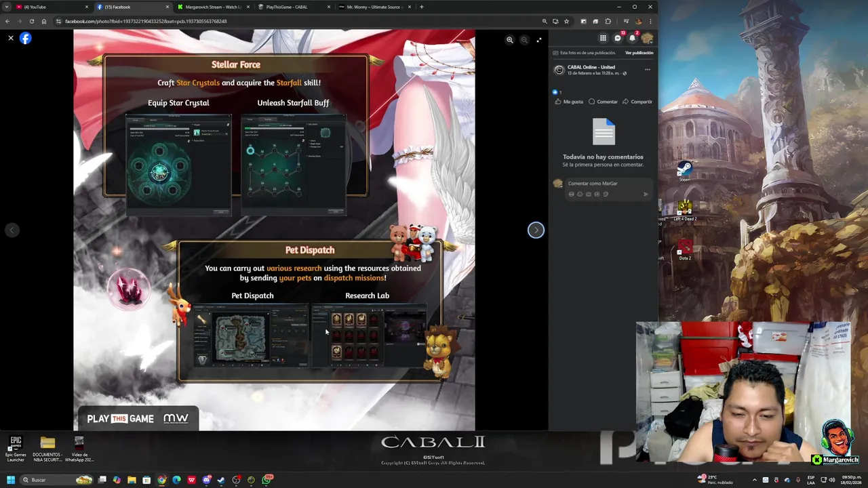Open the Facebook account profile menu
868x488 pixels.
[647, 38]
